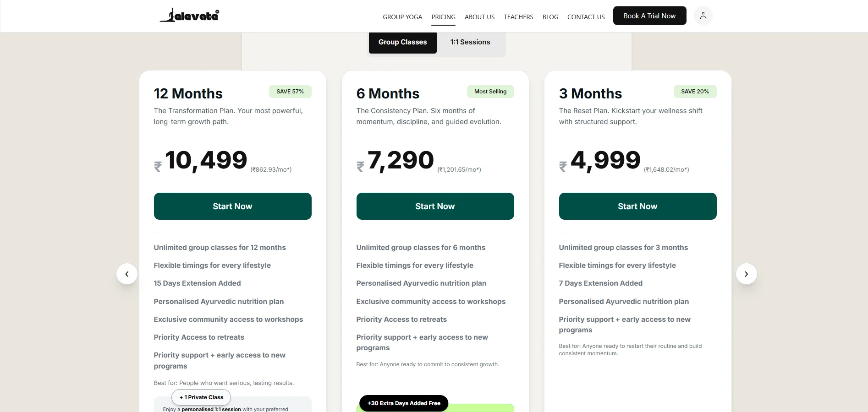
Task: Open the Group Yoga menu item
Action: click(x=402, y=17)
